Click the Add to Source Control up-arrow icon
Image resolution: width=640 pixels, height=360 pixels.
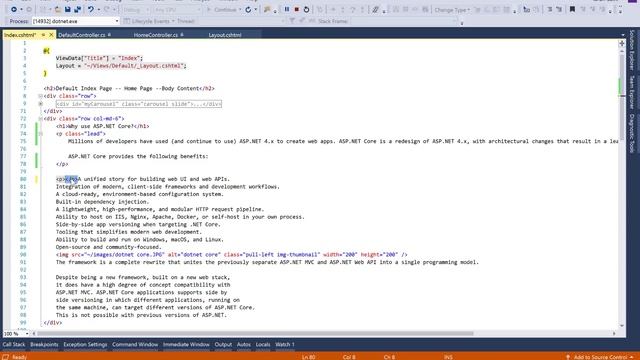[568, 357]
